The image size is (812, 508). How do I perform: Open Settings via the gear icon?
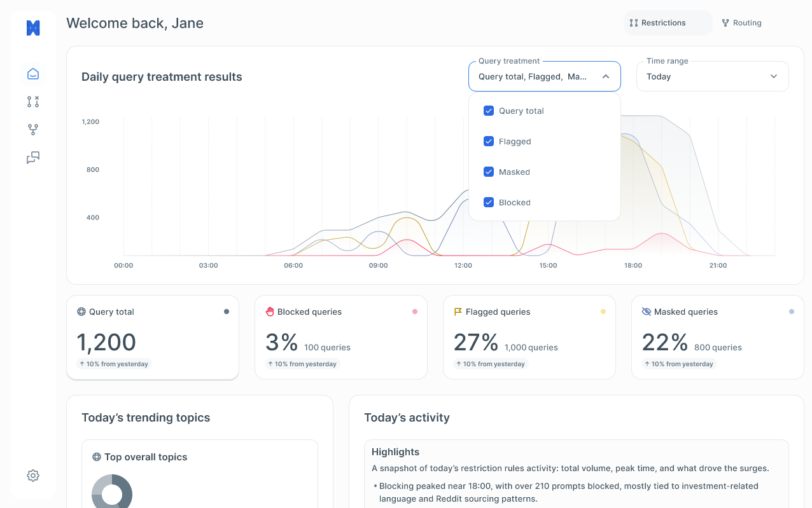tap(32, 475)
